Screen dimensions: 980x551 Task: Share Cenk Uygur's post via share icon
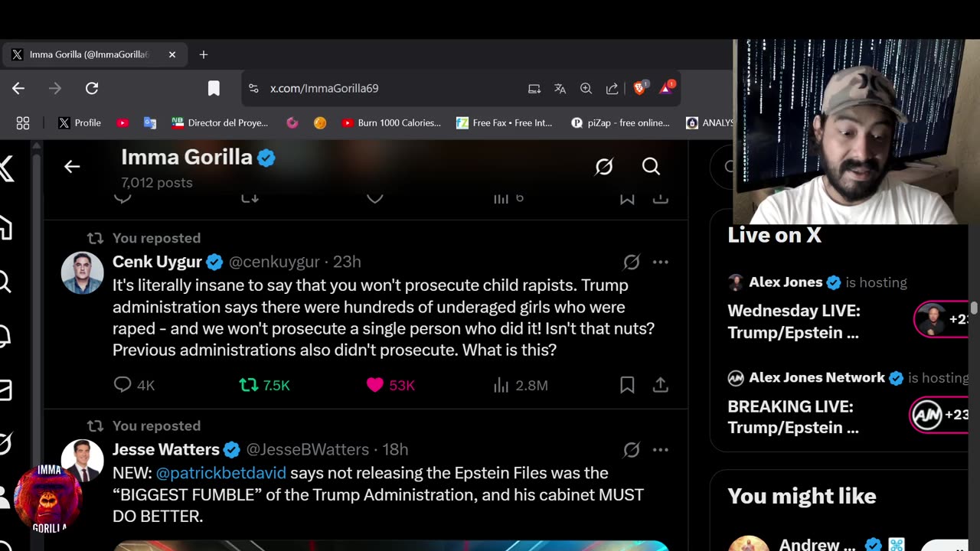click(x=660, y=385)
